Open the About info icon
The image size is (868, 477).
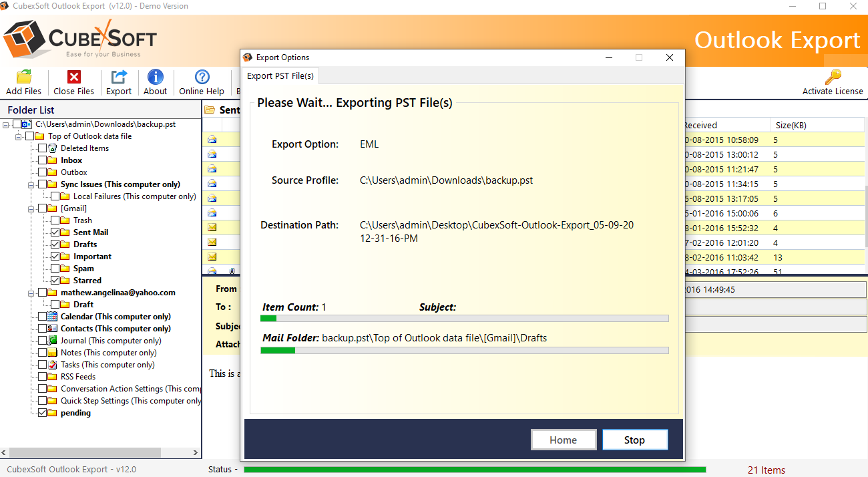point(156,77)
